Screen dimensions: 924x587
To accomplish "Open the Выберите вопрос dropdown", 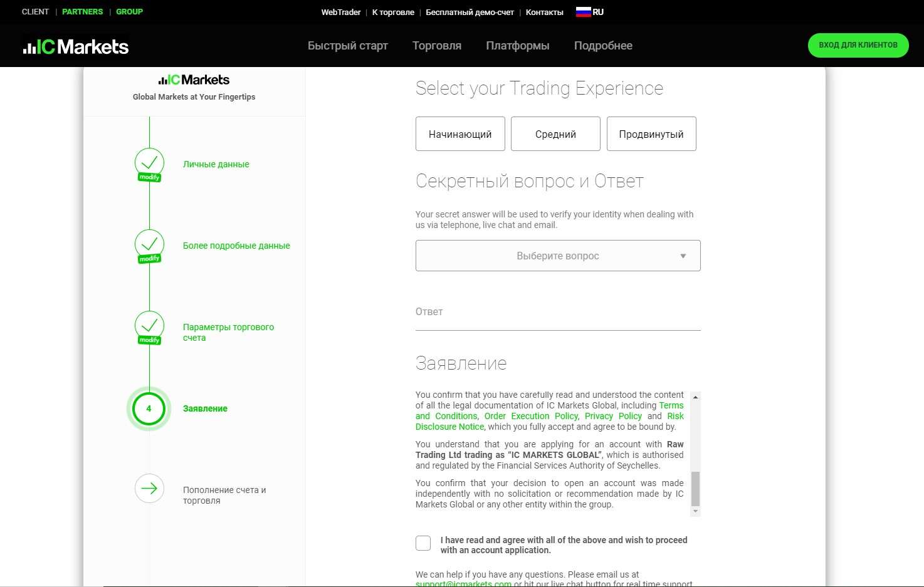I will coord(558,256).
